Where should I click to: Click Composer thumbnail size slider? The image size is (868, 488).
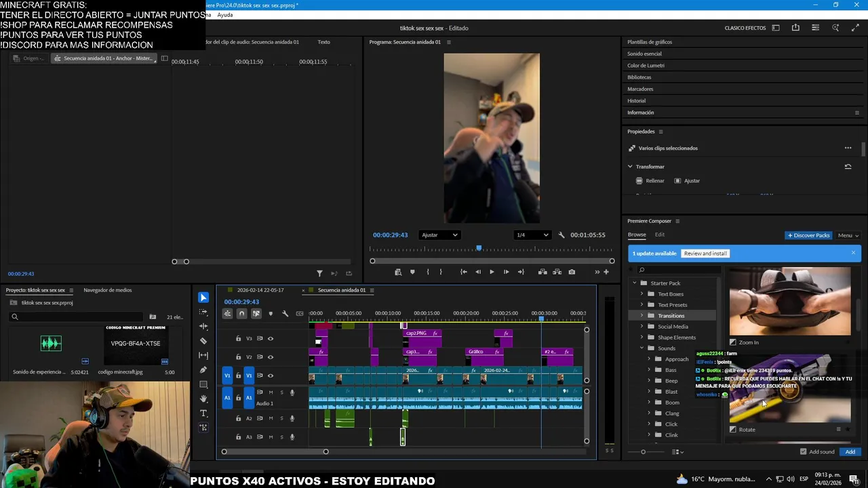click(x=643, y=451)
